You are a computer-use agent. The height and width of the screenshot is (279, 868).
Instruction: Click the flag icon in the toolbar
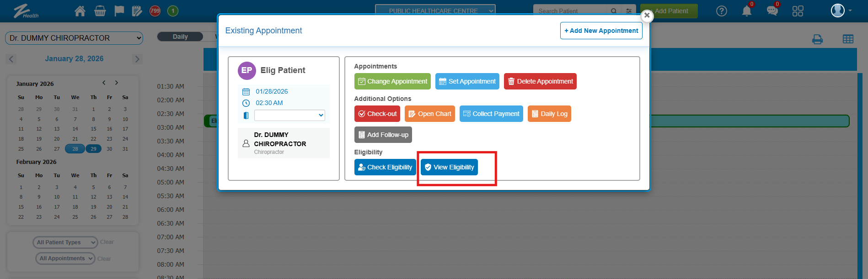pyautogui.click(x=119, y=11)
